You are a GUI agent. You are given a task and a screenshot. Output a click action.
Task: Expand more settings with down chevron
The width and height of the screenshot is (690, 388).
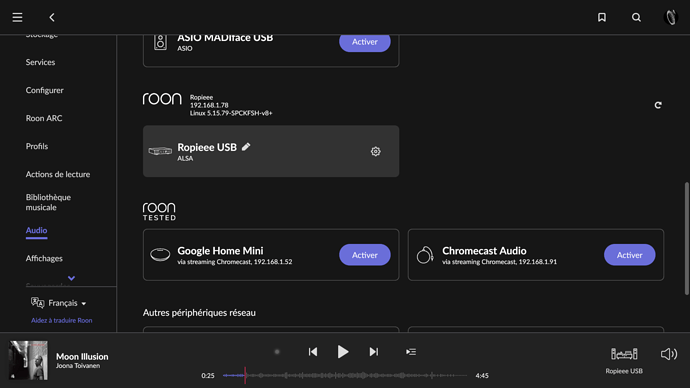click(71, 278)
